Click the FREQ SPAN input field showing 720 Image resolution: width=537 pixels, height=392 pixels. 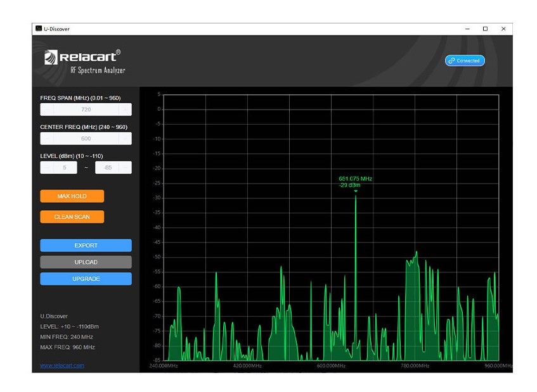click(x=86, y=110)
